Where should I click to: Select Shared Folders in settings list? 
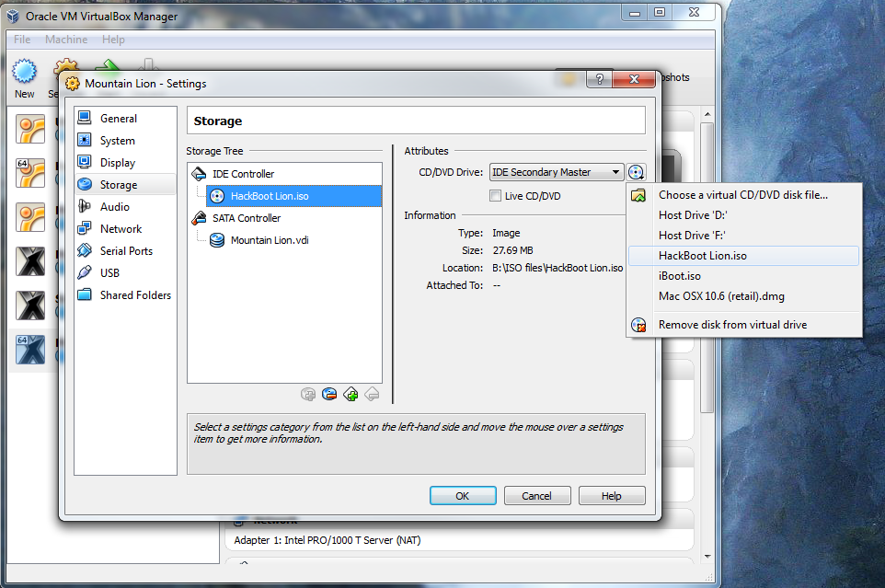135,295
